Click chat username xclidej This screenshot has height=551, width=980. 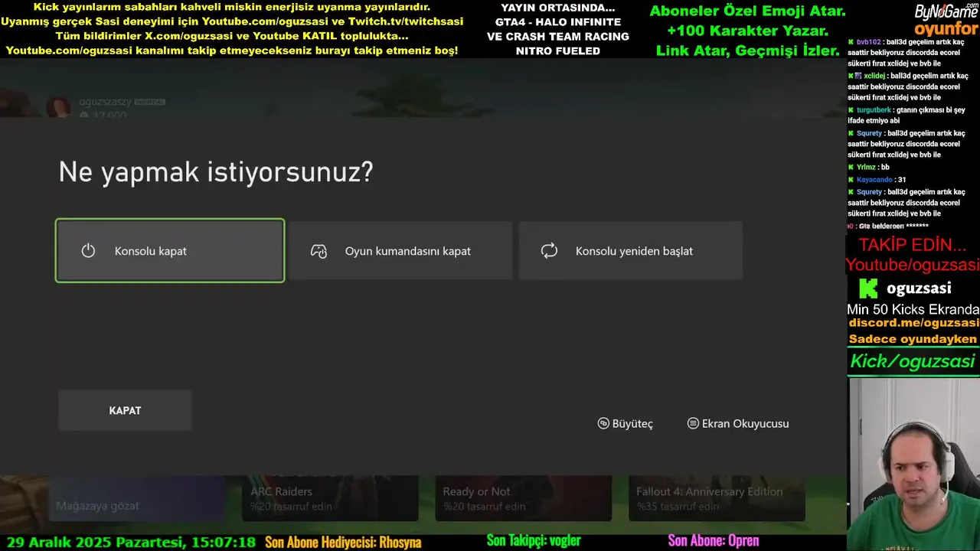tap(874, 76)
